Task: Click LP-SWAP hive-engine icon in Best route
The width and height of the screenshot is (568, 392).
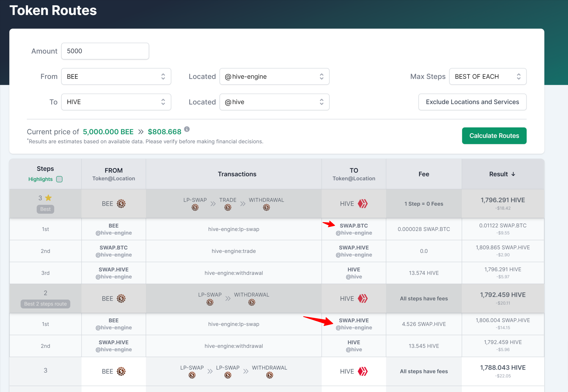Action: click(195, 208)
